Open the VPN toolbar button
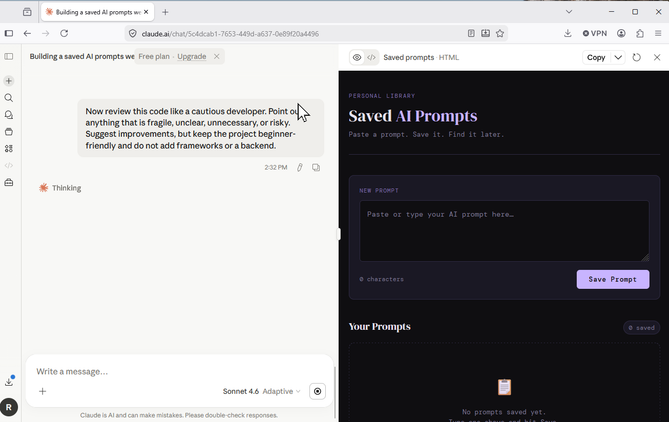 click(x=595, y=33)
